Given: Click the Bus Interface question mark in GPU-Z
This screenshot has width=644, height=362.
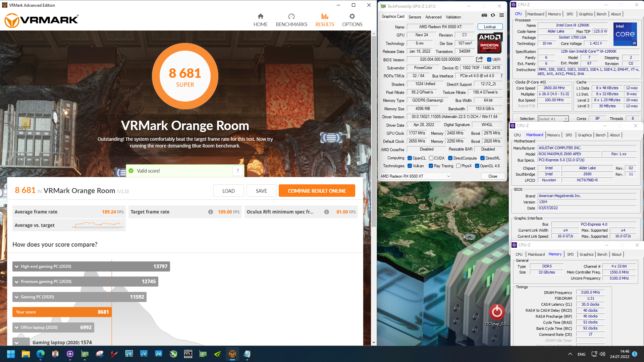Looking at the screenshot, I should point(501,76).
